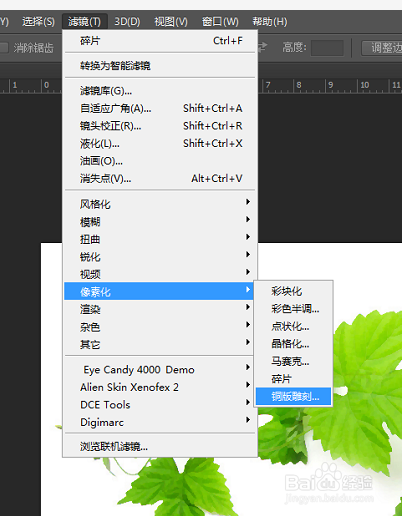Open 滤镜库(G)...
The height and width of the screenshot is (516, 402).
coord(160,91)
